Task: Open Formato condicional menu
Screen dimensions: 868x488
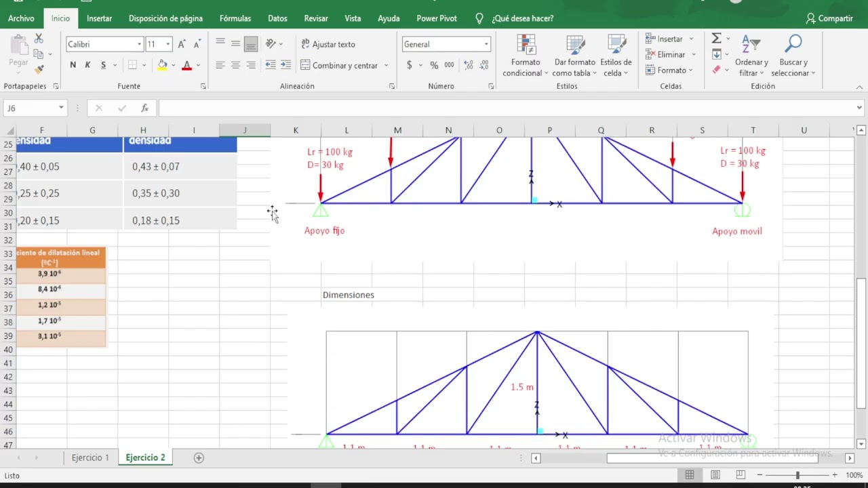Action: 526,56
